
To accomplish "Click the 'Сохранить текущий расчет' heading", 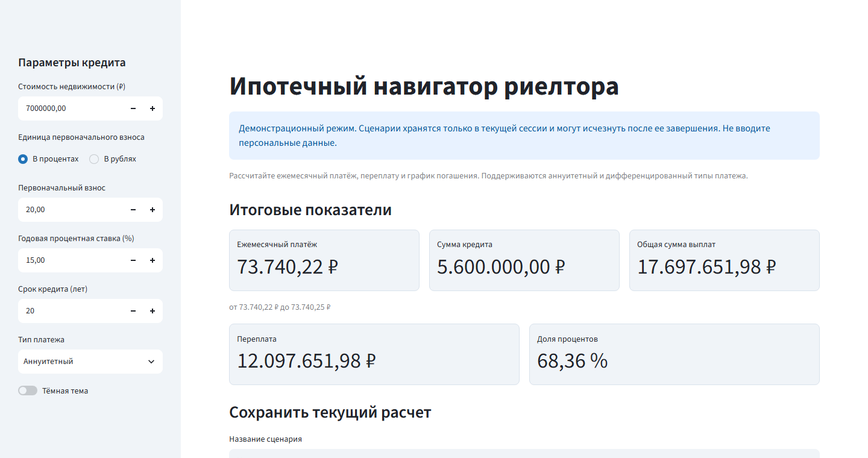I will (330, 412).
